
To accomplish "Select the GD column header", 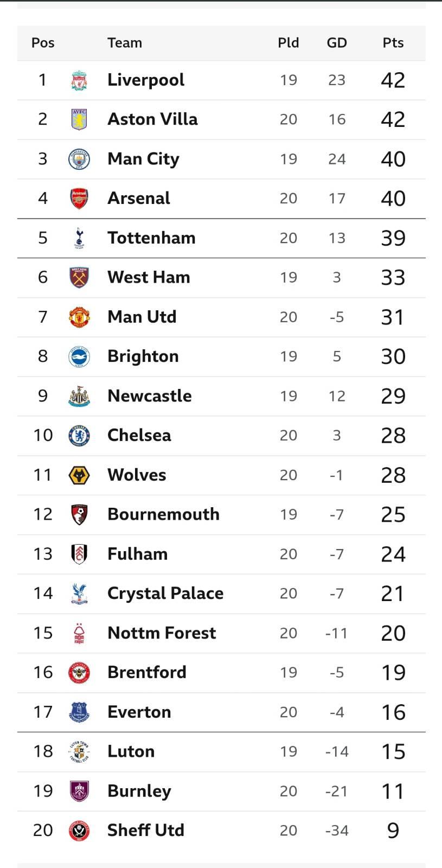I will pyautogui.click(x=337, y=43).
